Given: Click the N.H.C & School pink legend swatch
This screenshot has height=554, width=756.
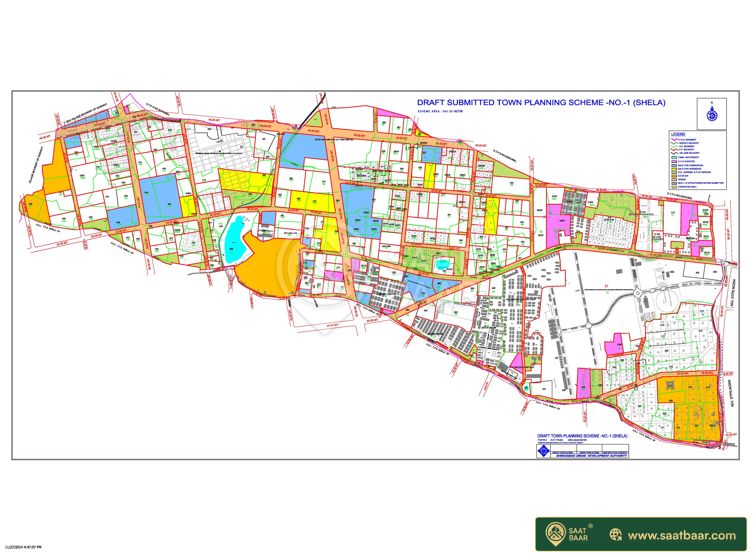Looking at the screenshot, I should tap(674, 162).
